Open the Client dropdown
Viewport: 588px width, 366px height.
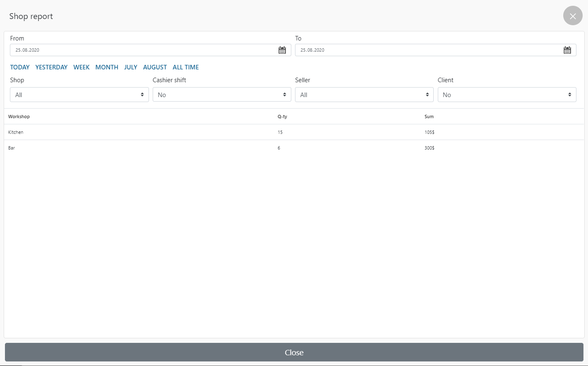click(507, 95)
